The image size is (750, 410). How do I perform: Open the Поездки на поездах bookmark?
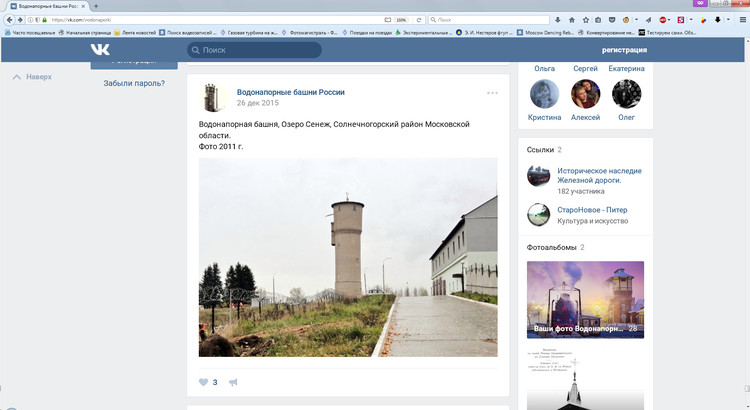pyautogui.click(x=367, y=33)
